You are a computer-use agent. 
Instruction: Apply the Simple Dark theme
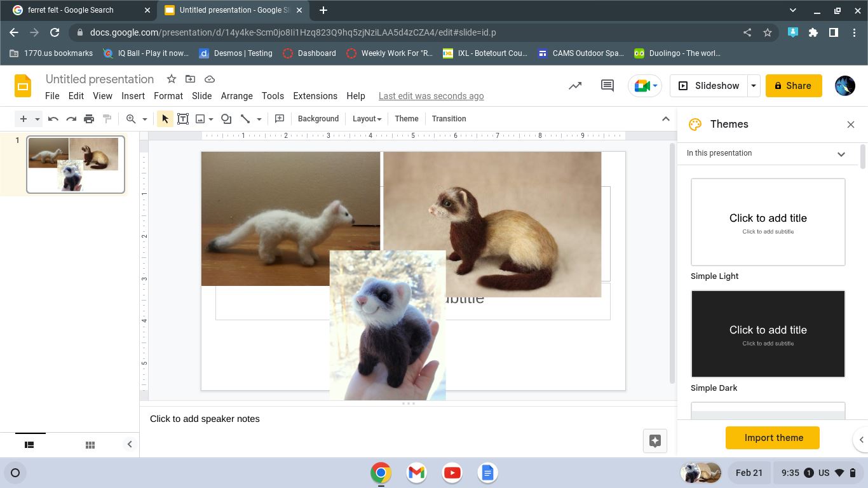(x=768, y=334)
